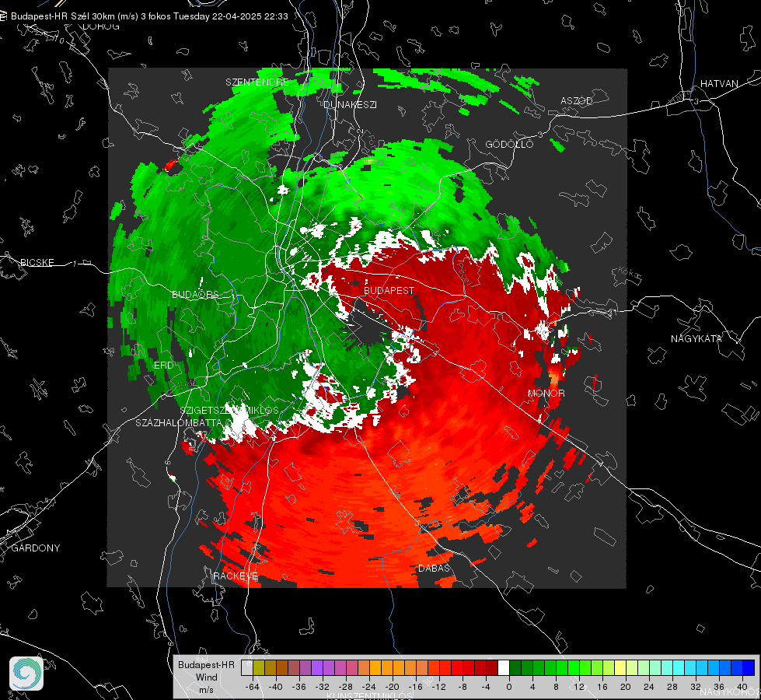Click the SZIGETSZENTMIKLÓS town label
The width and height of the screenshot is (761, 700).
(229, 410)
